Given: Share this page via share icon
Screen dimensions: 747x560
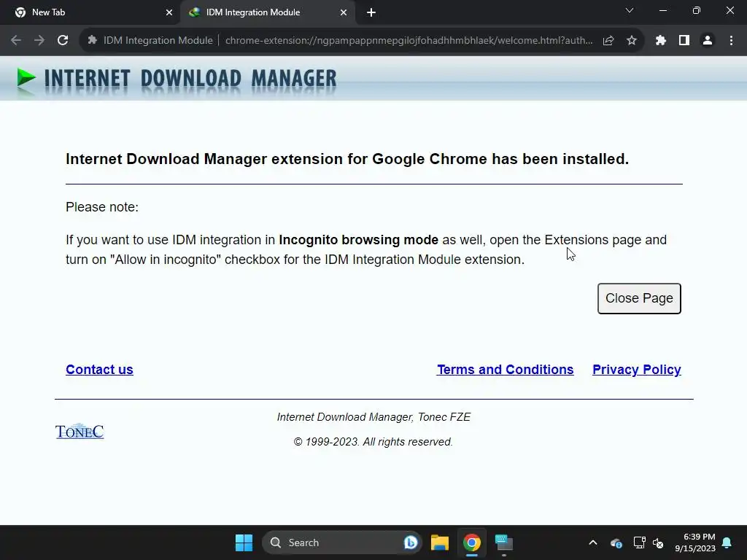Looking at the screenshot, I should coord(608,41).
